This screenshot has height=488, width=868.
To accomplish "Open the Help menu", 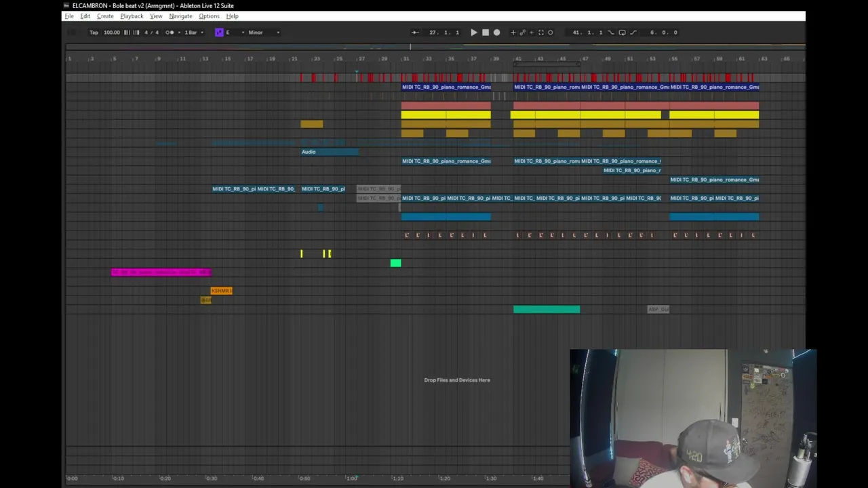I will (x=232, y=16).
